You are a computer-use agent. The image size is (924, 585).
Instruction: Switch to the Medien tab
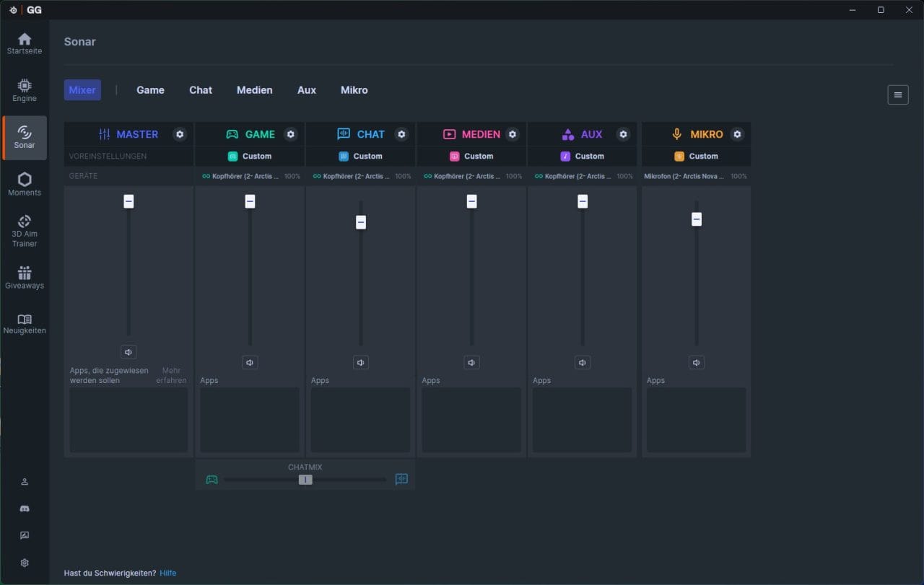[255, 90]
